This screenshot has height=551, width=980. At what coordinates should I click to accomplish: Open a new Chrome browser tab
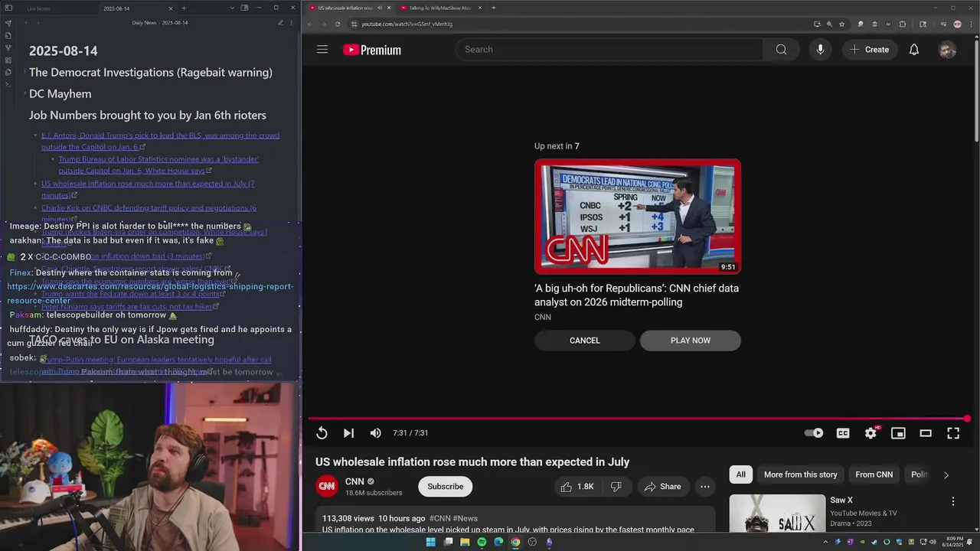pyautogui.click(x=494, y=8)
